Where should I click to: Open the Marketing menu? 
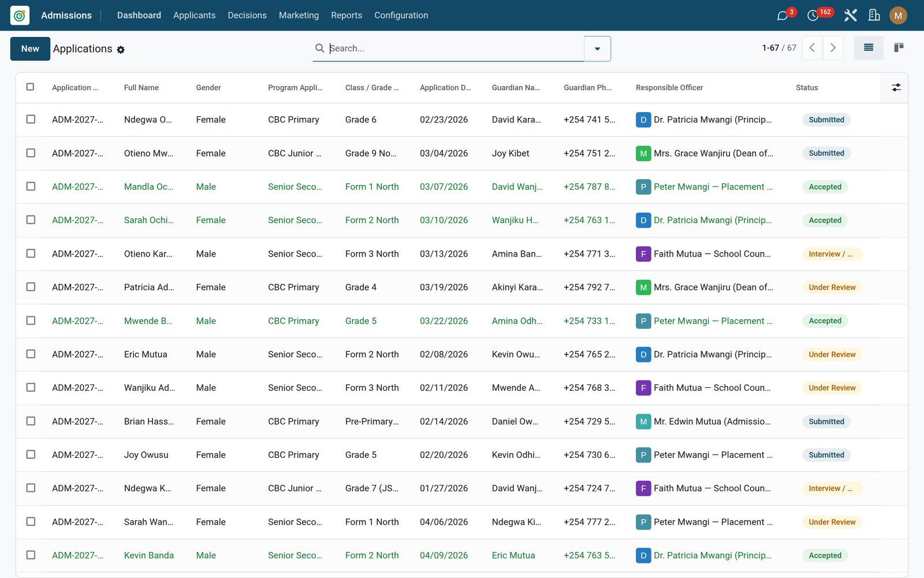[299, 15]
